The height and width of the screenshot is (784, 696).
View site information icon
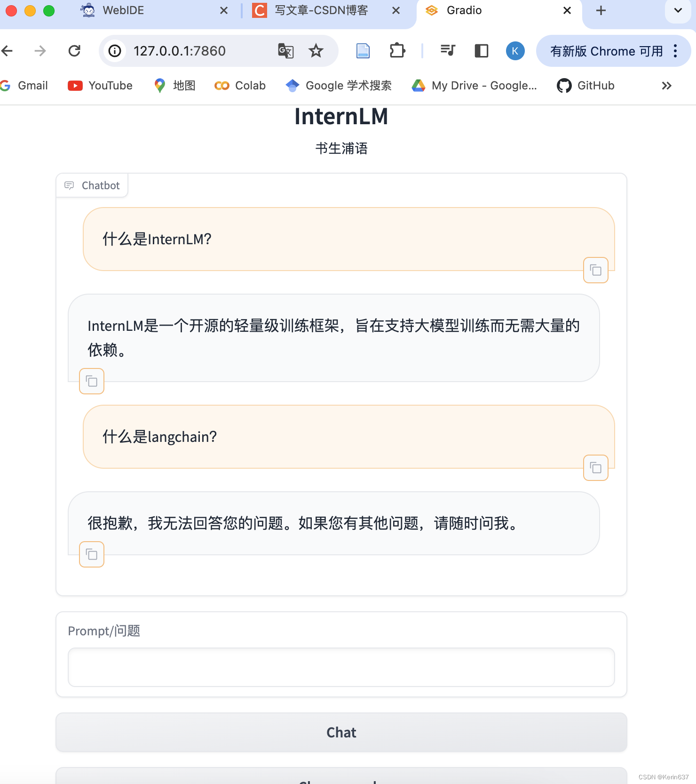click(115, 51)
